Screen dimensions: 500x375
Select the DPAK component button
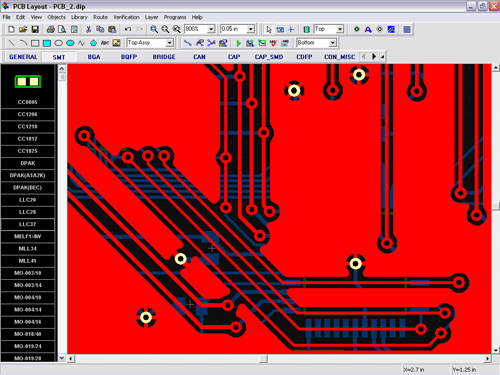(x=28, y=163)
